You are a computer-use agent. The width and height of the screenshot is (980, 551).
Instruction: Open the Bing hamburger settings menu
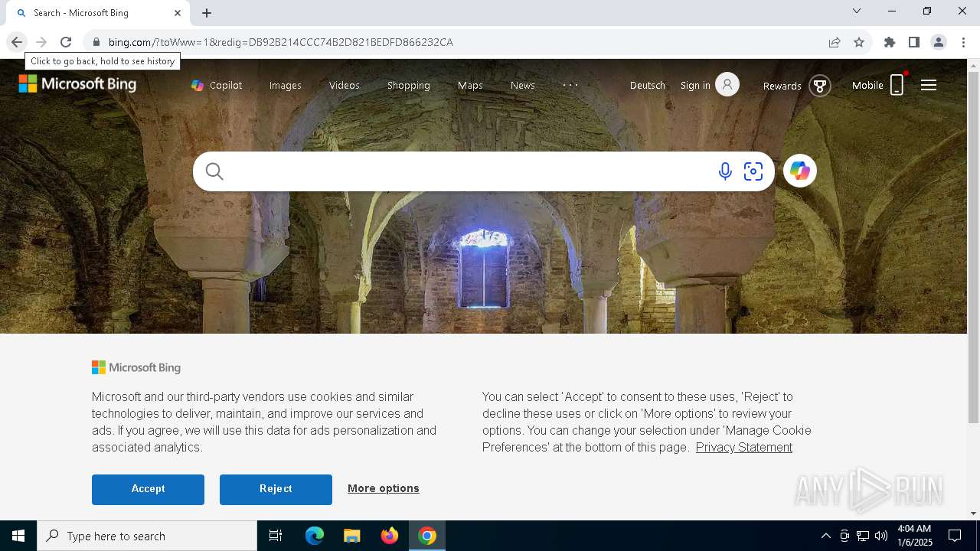point(929,85)
